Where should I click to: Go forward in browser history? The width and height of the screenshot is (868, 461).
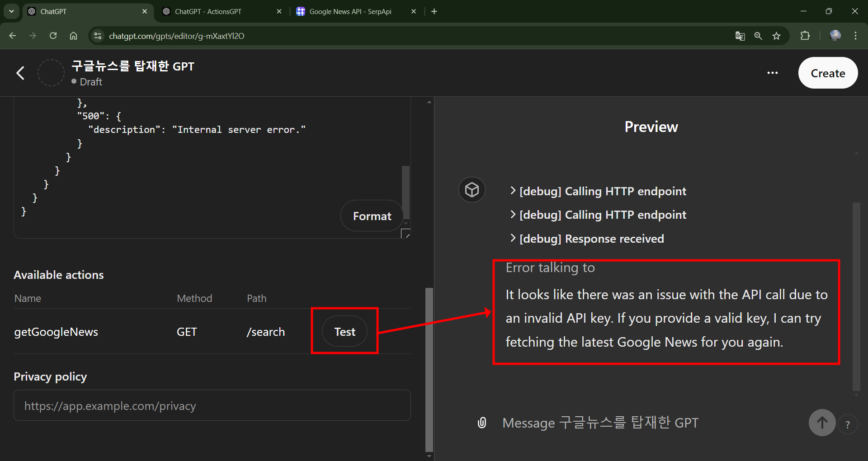tap(33, 36)
